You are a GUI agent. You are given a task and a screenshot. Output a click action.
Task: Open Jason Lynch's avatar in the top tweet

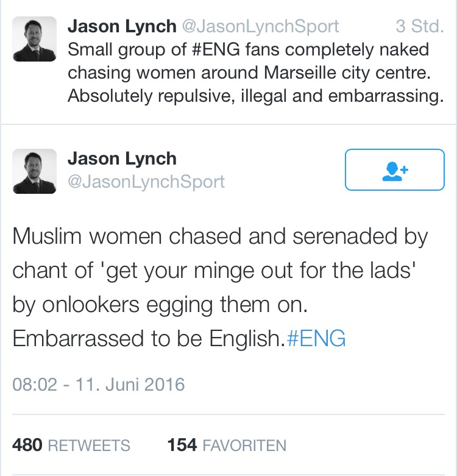tap(34, 39)
